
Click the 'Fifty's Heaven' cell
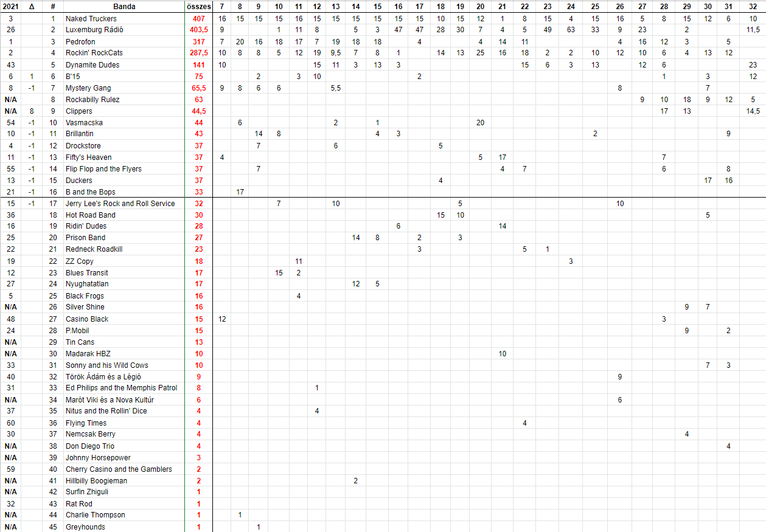[x=124, y=157]
